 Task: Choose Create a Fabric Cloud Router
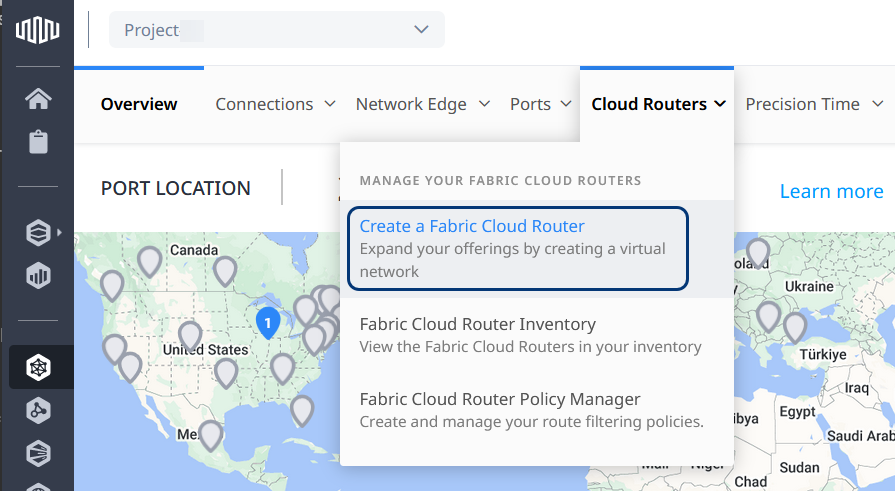coord(518,248)
